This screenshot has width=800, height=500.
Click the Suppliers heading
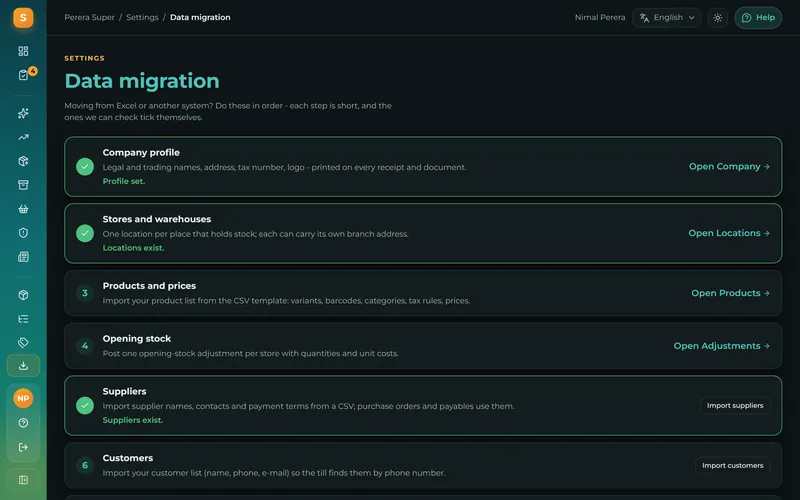click(124, 391)
